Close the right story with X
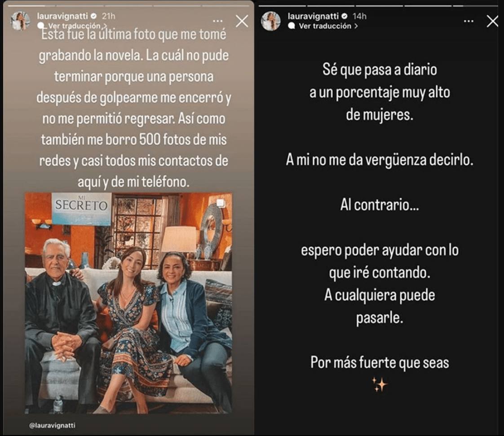 [x=492, y=21]
